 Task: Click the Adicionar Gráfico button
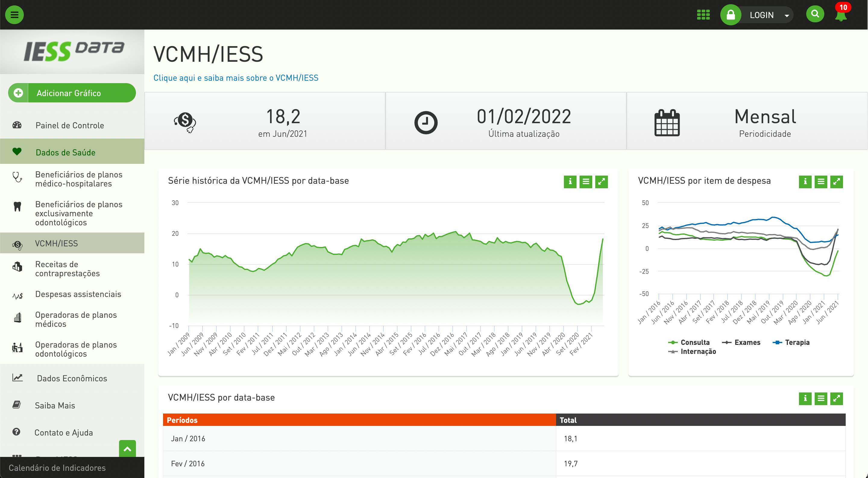point(72,93)
